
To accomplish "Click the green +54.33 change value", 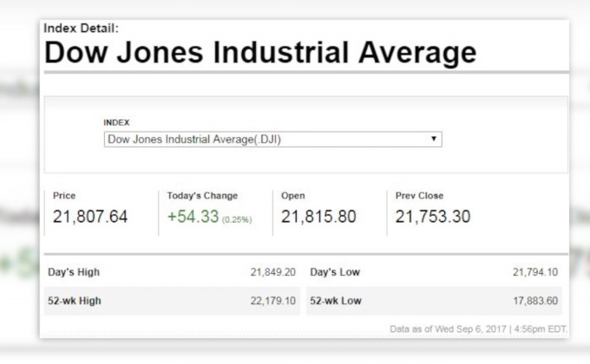I will tap(193, 217).
